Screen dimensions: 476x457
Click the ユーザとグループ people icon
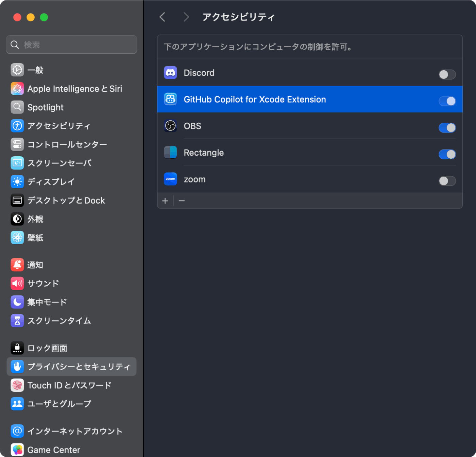(x=17, y=404)
